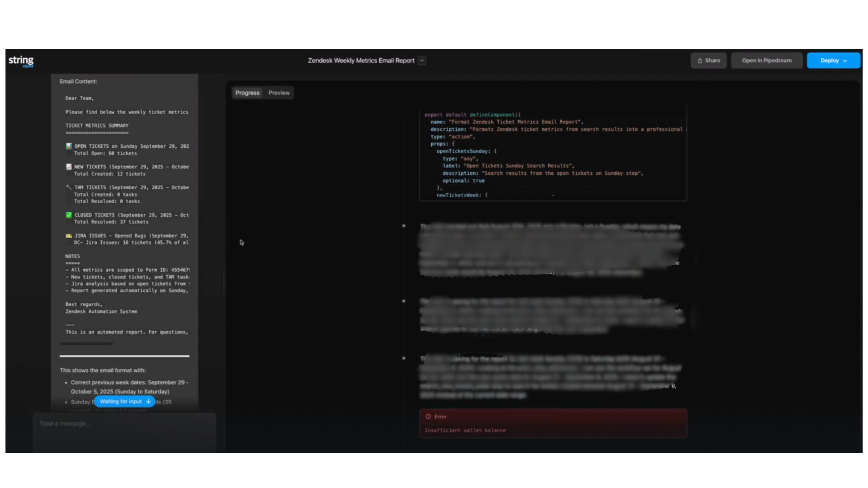Expand code block using bottom chevron

pyautogui.click(x=553, y=196)
